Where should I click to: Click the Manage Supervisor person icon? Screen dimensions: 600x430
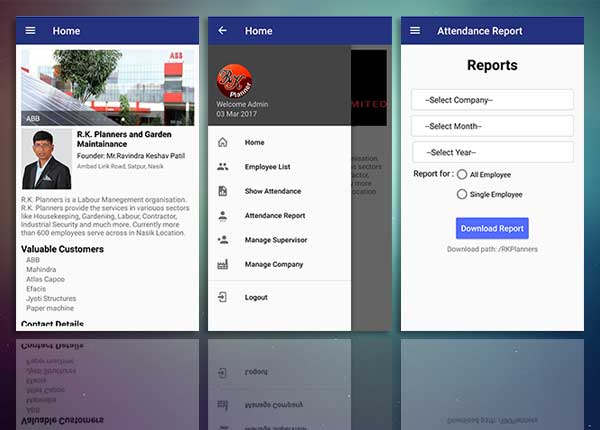click(x=222, y=240)
